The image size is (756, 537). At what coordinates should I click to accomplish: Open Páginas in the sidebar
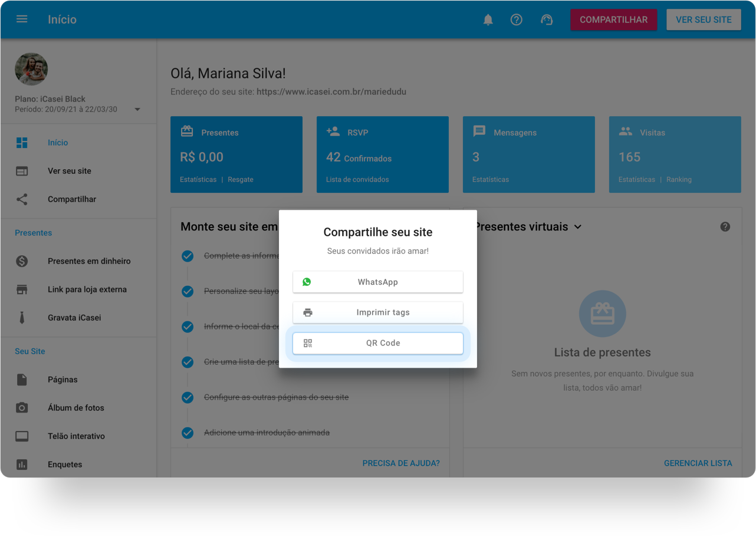63,380
